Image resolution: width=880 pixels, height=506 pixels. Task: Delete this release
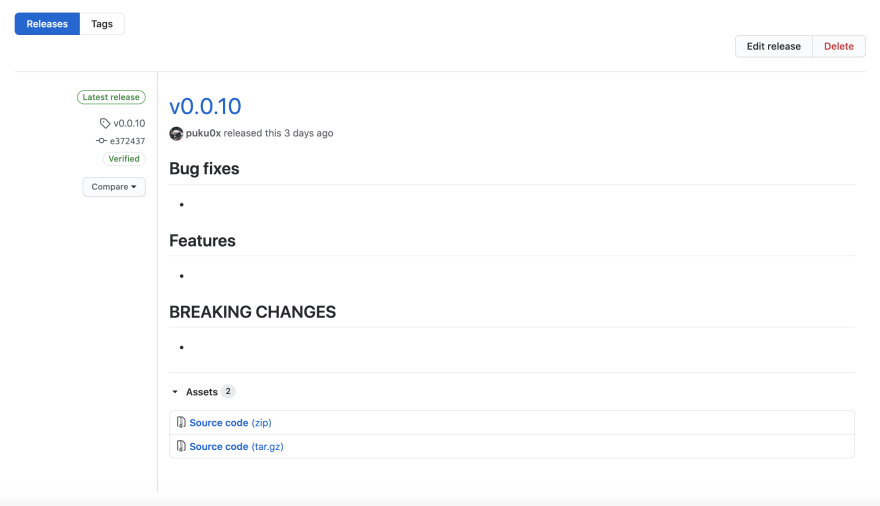coord(838,47)
